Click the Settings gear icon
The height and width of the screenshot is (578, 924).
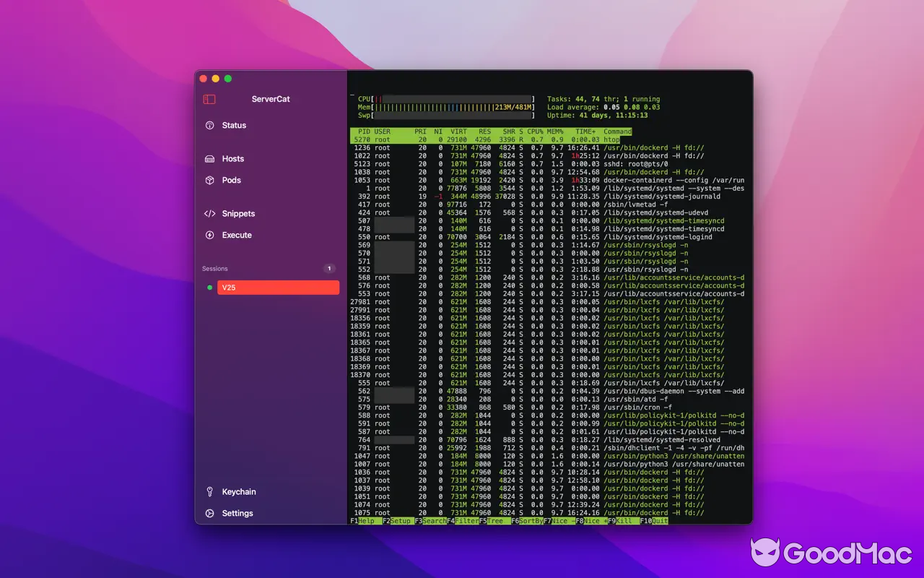point(209,513)
